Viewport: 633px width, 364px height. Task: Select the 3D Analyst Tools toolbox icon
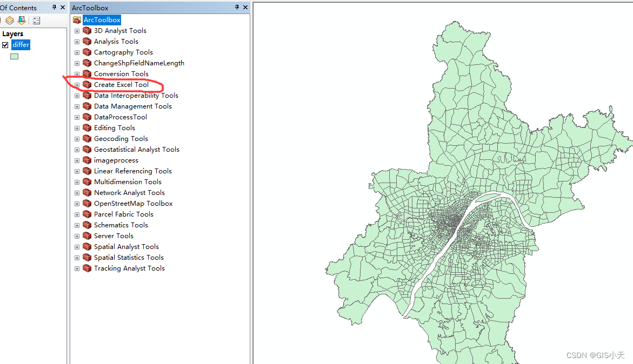87,30
